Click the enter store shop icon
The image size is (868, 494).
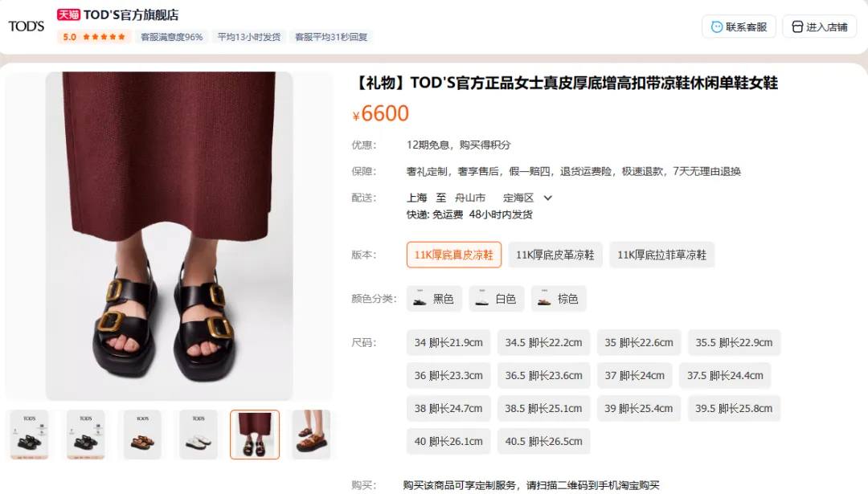coord(797,27)
